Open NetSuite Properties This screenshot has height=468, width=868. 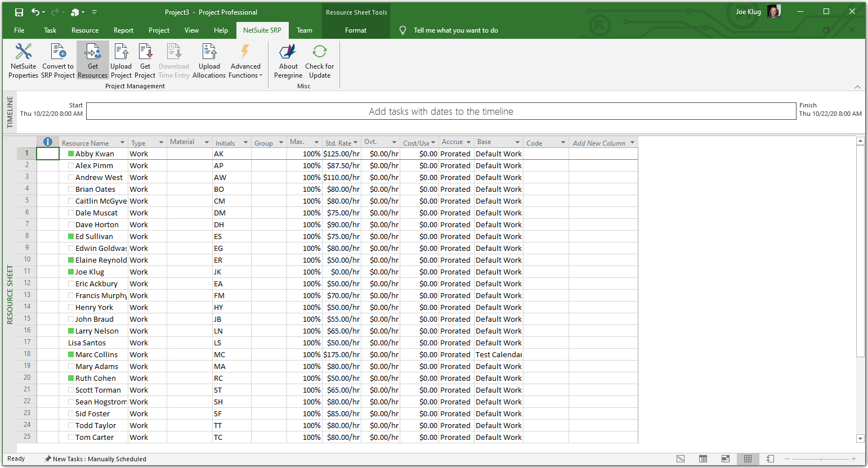[23, 61]
